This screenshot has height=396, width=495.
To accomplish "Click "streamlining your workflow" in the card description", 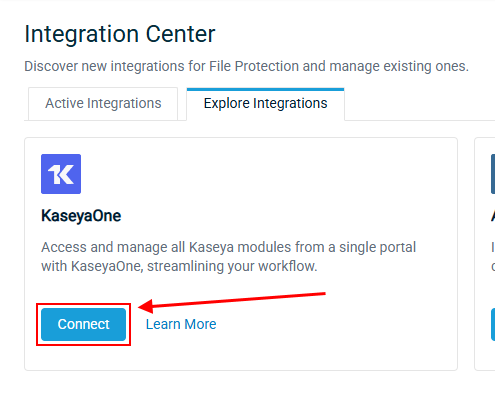I will coord(232,266).
